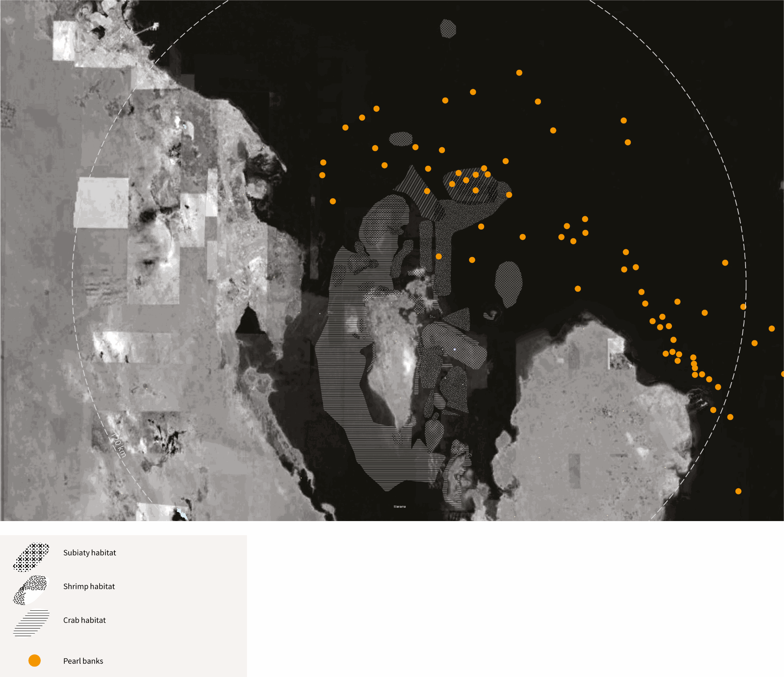Screen dimensions: 784x677
Task: Select the 'Crab habitat' legend label
Action: [x=84, y=620]
